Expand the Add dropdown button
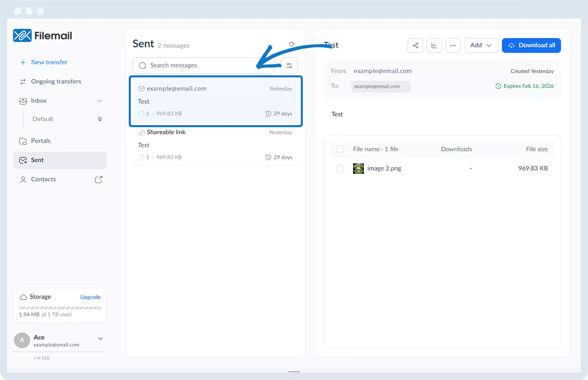Image resolution: width=588 pixels, height=380 pixels. pos(481,45)
